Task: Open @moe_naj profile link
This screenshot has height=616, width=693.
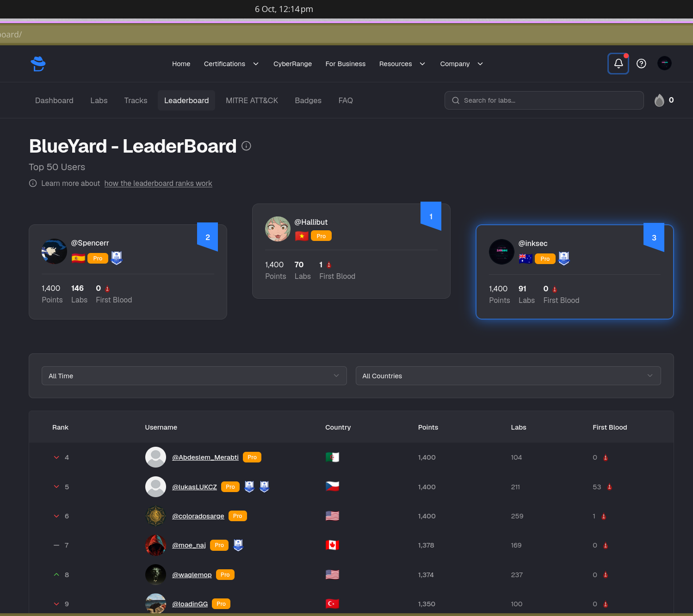Action: point(189,545)
